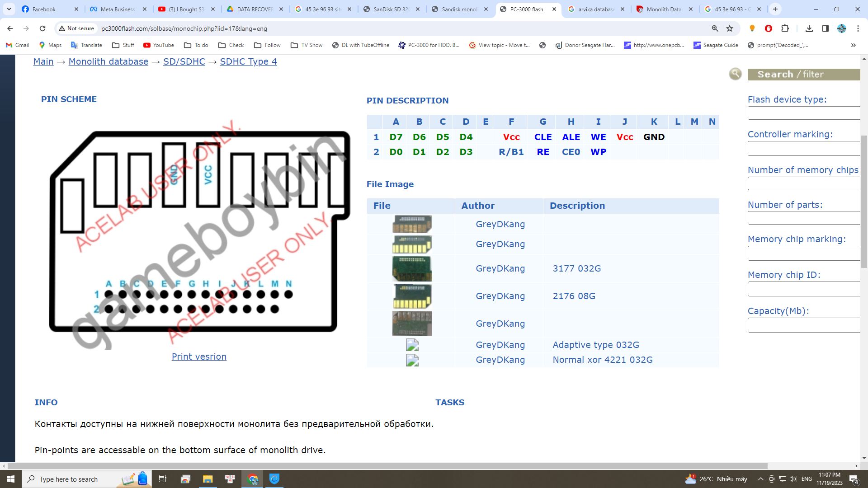Open browser zoom magnifier icon
The image size is (868, 488).
[x=715, y=28]
